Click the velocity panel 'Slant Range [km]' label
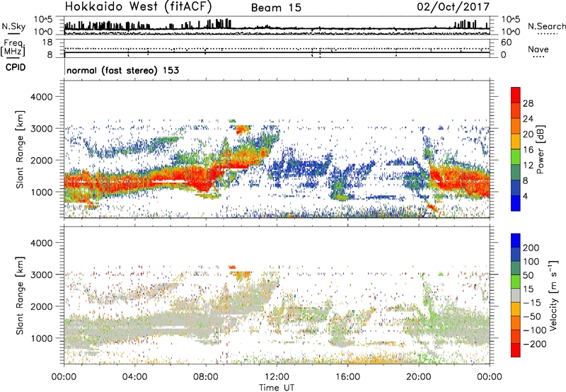 click(20, 295)
